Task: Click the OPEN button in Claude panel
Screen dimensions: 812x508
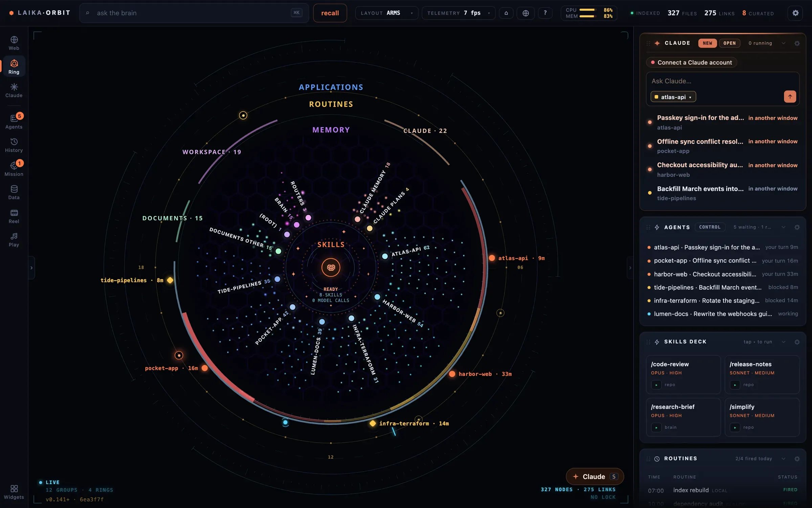Action: pyautogui.click(x=729, y=43)
